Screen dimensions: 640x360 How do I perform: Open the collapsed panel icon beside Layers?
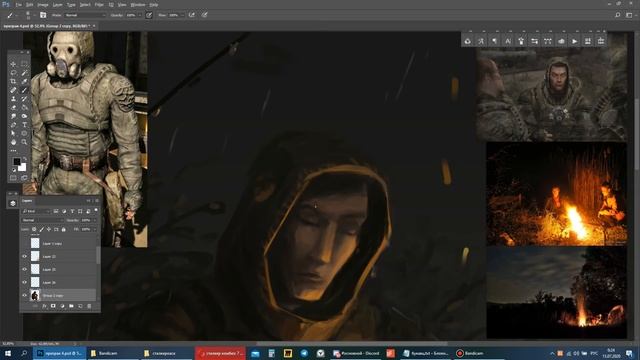(13, 203)
